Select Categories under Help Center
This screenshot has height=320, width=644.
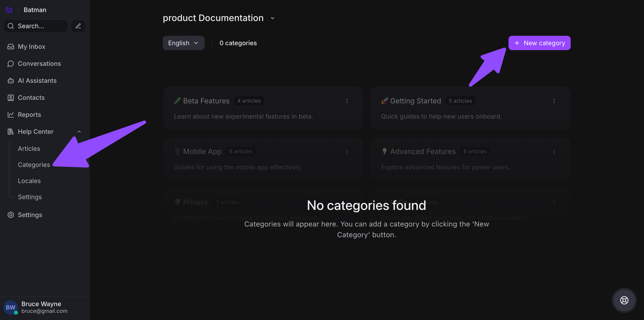coord(34,165)
